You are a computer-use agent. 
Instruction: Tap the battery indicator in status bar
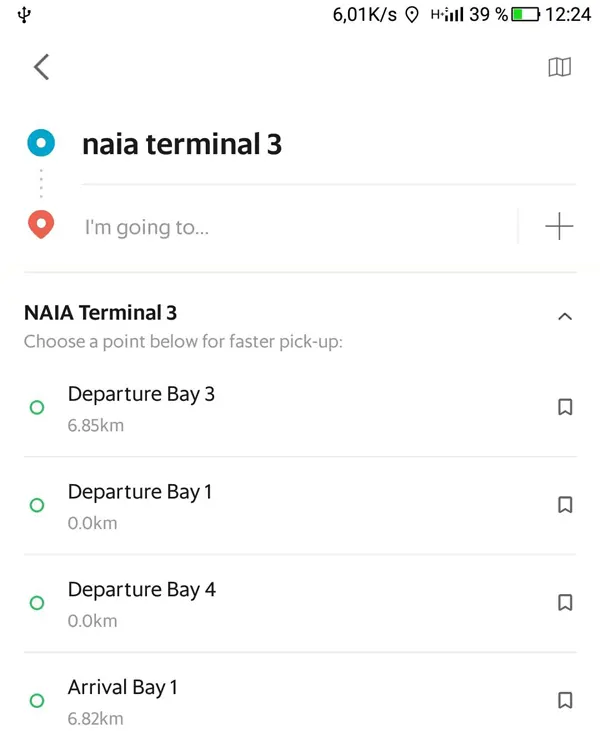click(x=525, y=14)
